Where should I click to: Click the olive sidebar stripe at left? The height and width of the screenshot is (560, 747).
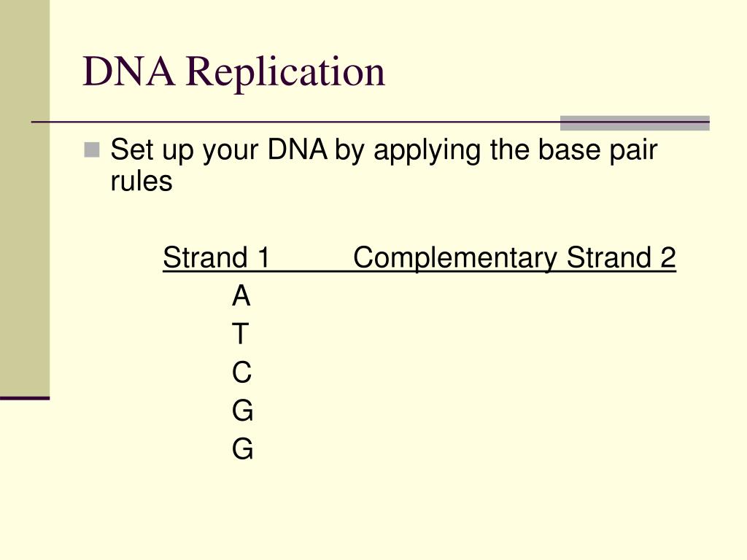click(x=25, y=198)
